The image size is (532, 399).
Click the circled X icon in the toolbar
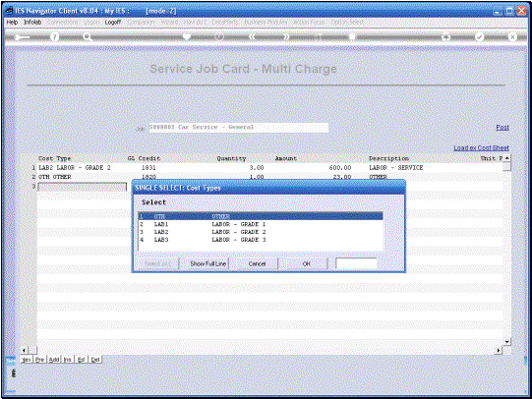click(x=512, y=36)
